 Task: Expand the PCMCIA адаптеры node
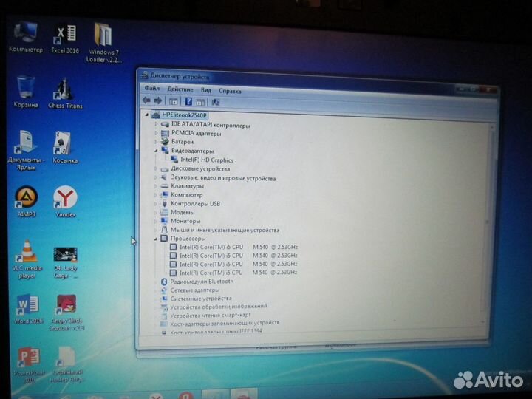(x=156, y=133)
